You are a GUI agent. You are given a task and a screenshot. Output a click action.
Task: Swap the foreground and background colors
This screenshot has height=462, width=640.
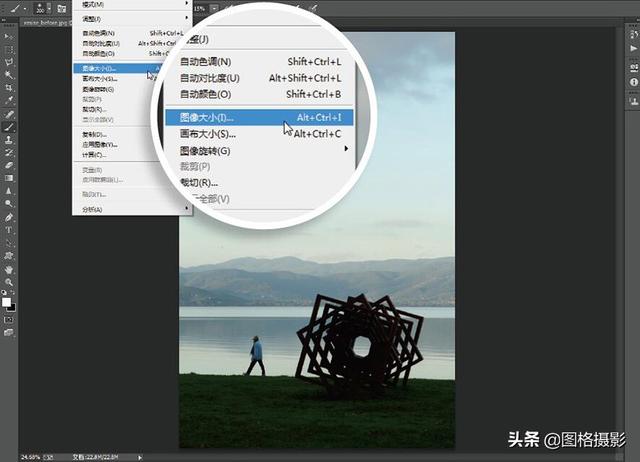coord(12,292)
